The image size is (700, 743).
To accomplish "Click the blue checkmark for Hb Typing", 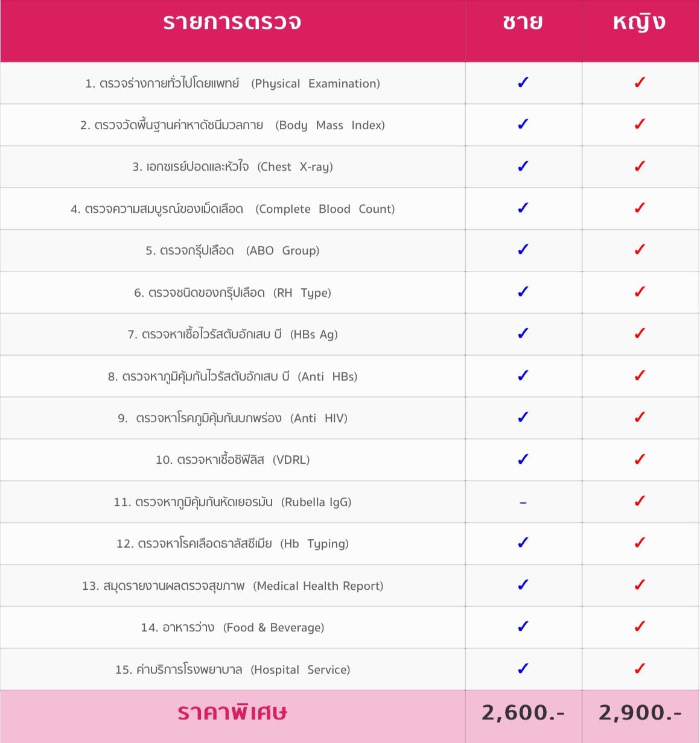I will click(x=523, y=543).
